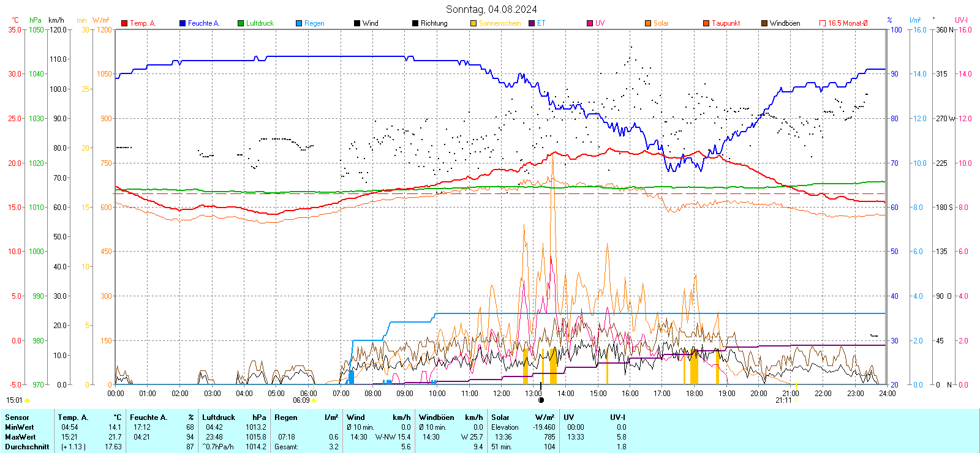Click the sunrise sun icon beside 06:09
Viewport: 980px width, 453px height.
pyautogui.click(x=314, y=400)
